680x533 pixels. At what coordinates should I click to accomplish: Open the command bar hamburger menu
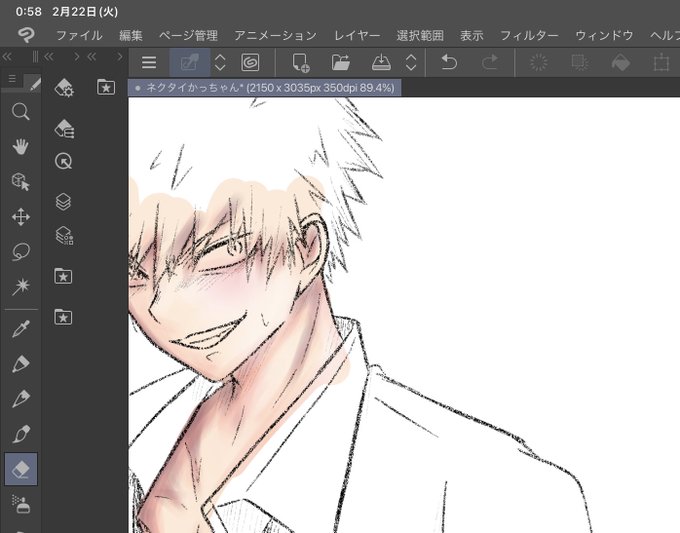(x=149, y=62)
